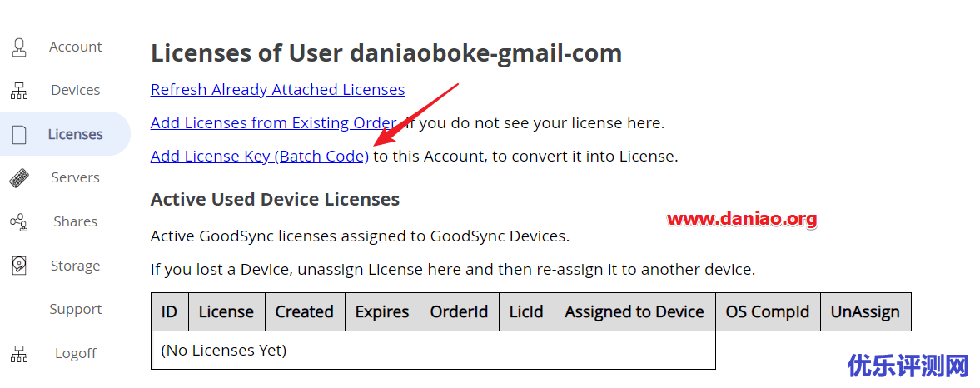980x388 pixels.
Task: Go to the Devices section
Action: coord(76,90)
